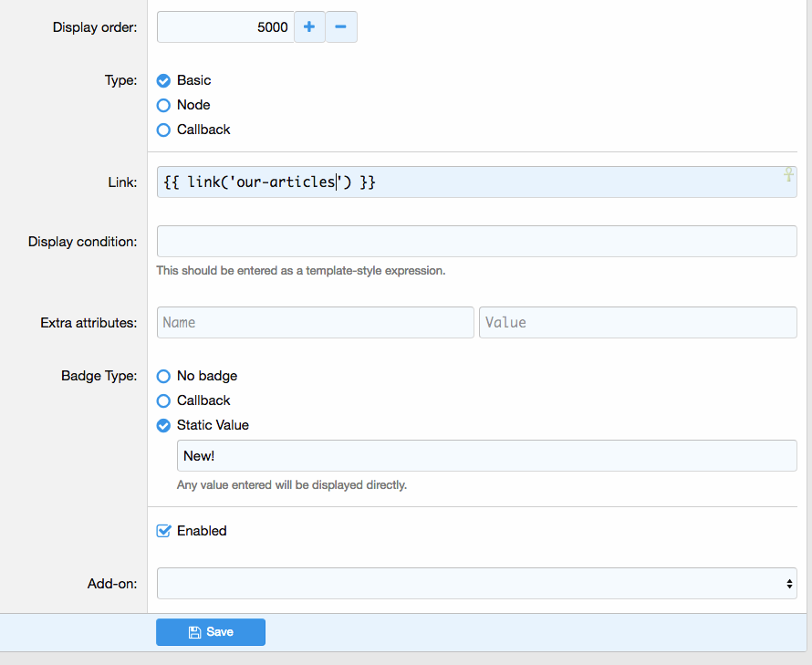Click the static badge value 'New!' field
Screen dimensions: 812x665
[487, 456]
